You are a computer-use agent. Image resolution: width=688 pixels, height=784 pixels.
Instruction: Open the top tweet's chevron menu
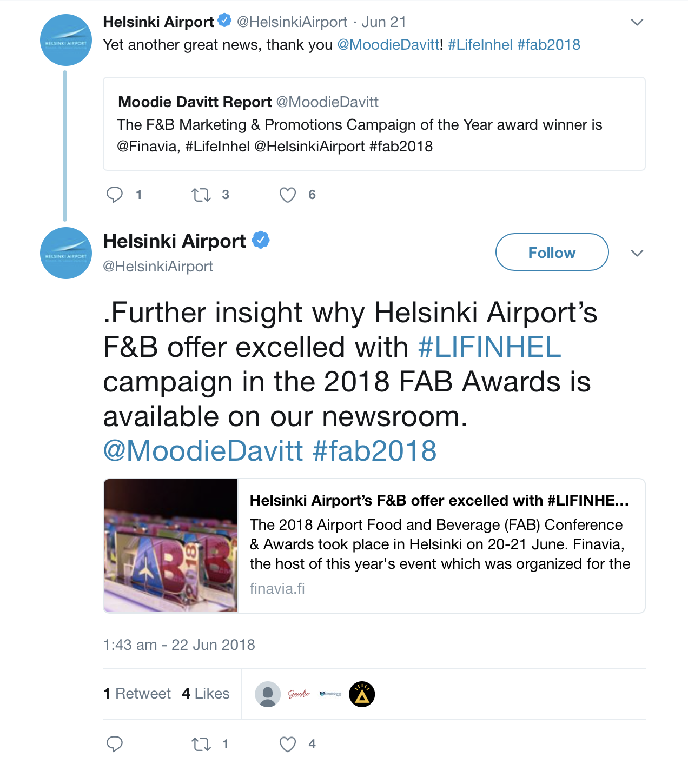[637, 22]
